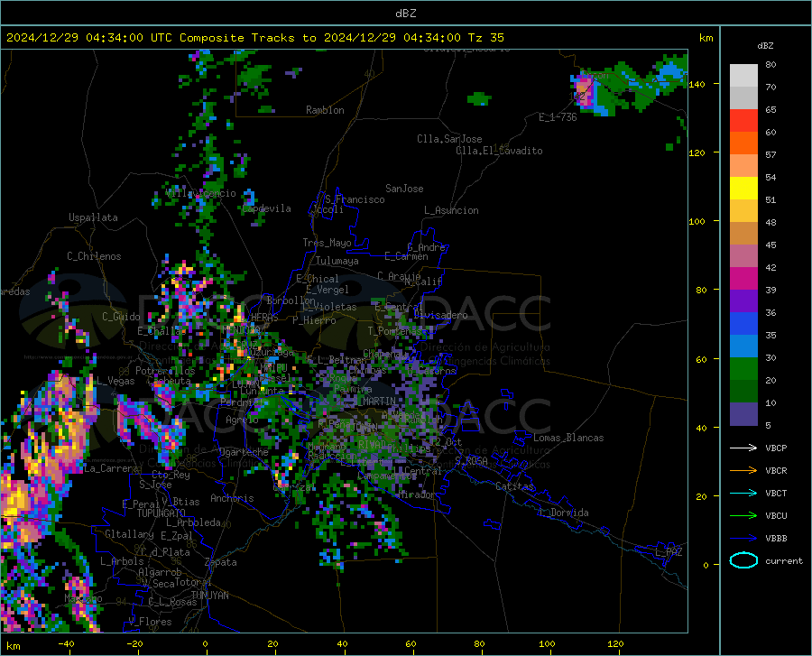Pick the dark orange 57-60 dBZ swatch
812x656 pixels.
pyautogui.click(x=743, y=143)
